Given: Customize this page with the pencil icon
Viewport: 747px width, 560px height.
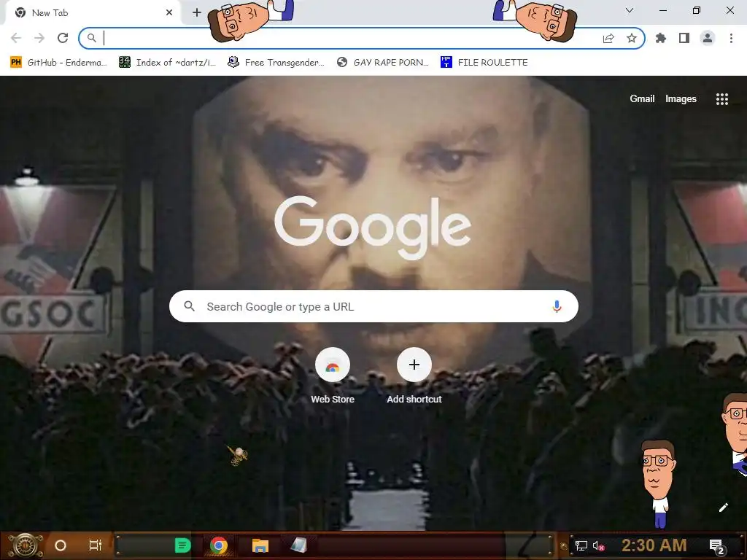Looking at the screenshot, I should tap(723, 507).
